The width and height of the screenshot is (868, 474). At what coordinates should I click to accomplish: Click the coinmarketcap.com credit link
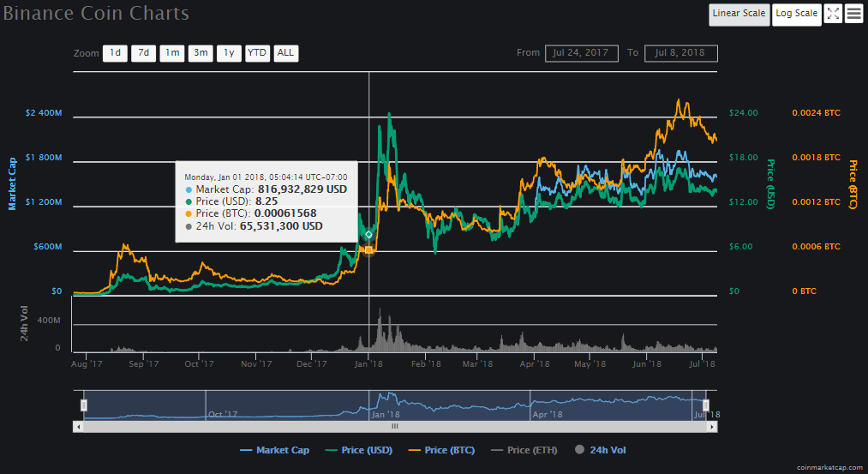click(829, 467)
